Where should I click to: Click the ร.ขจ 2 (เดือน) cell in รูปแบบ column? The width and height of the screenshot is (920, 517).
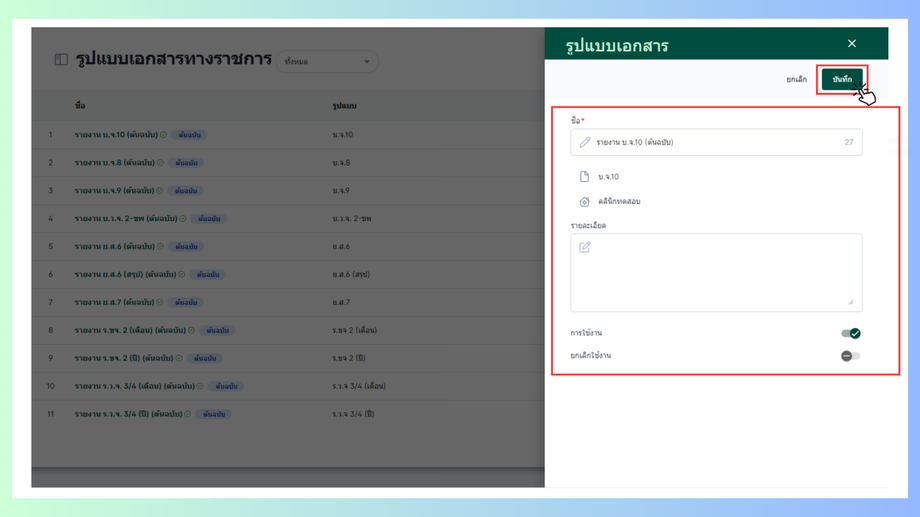tap(354, 330)
